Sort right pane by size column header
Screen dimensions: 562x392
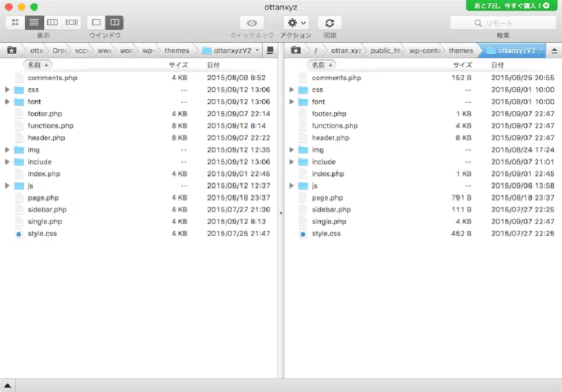[x=462, y=65]
